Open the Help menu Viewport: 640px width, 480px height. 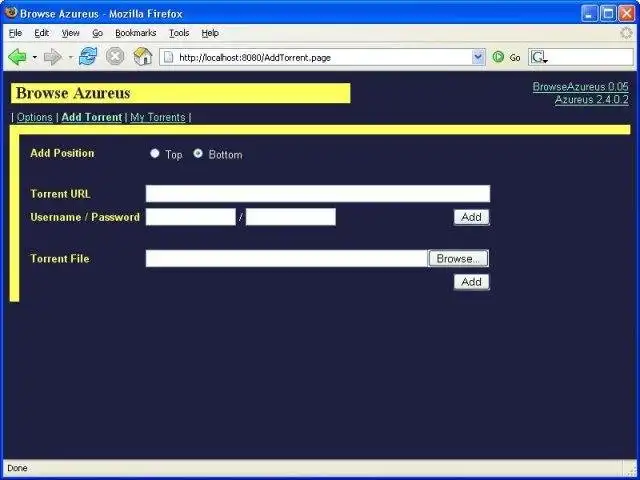click(210, 33)
